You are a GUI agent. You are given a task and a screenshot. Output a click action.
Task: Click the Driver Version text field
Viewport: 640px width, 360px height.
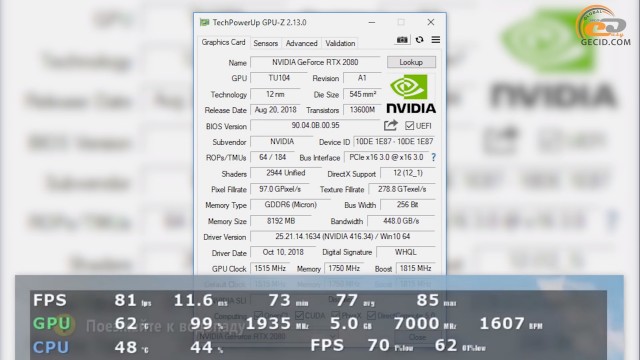342,237
